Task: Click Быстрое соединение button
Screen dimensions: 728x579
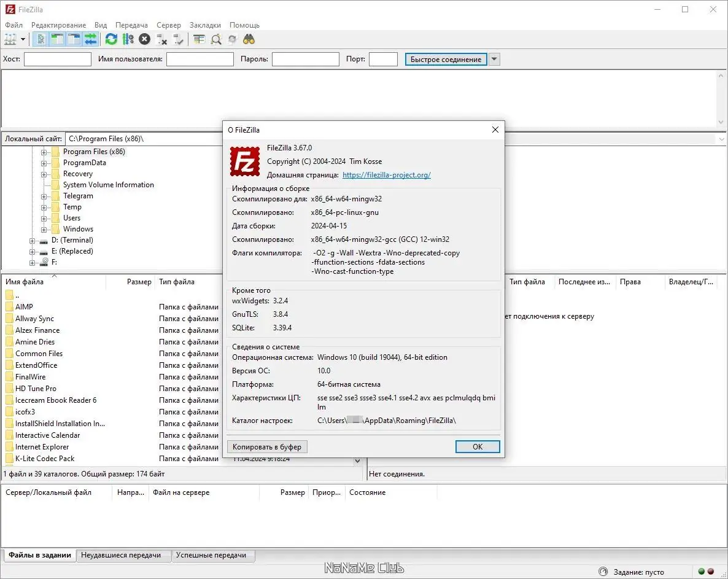Action: pos(446,59)
